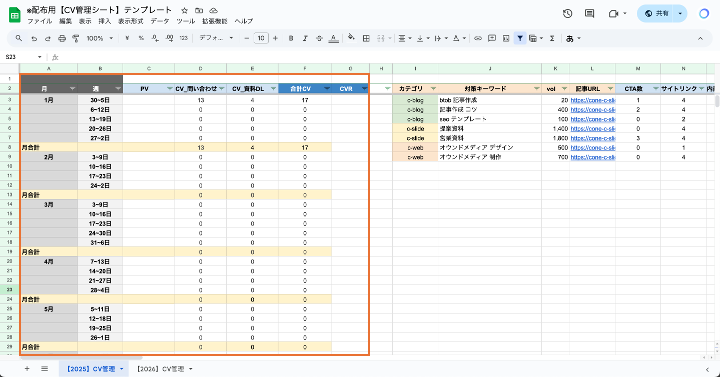Open the all sheets list

(45, 369)
